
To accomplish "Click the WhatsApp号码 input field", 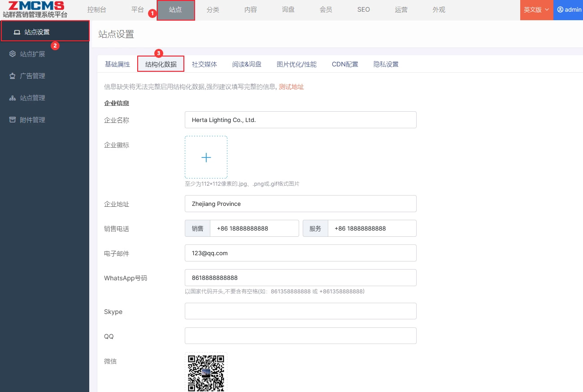I will [x=300, y=278].
